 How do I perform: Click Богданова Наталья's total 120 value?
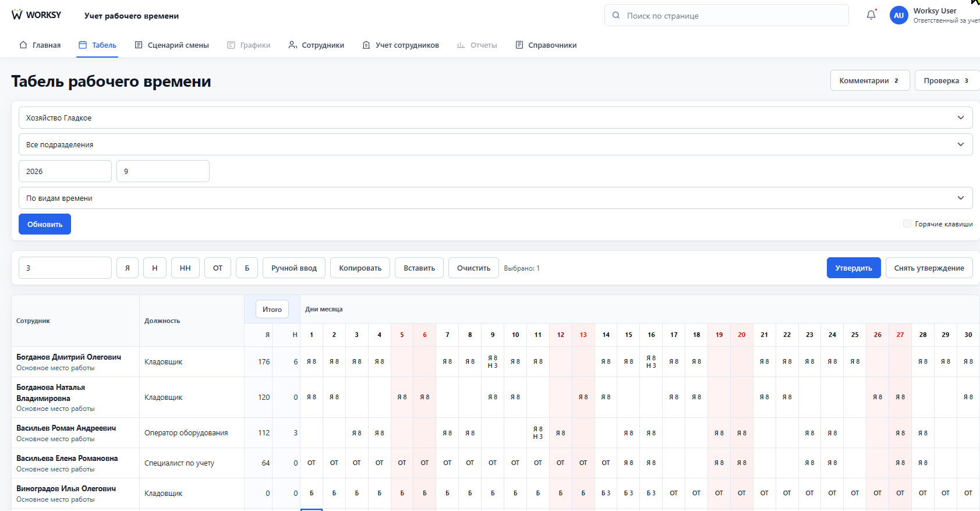pyautogui.click(x=264, y=397)
